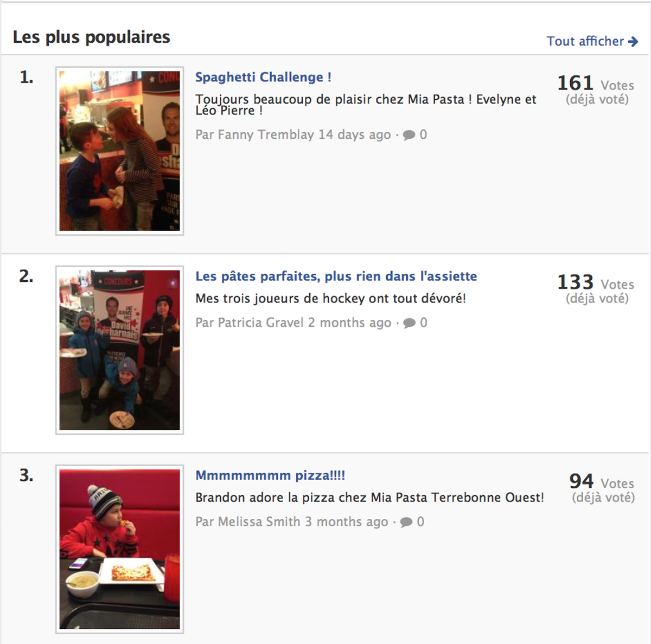
Task: View the boy eating pizza thumbnail
Action: coord(119,549)
